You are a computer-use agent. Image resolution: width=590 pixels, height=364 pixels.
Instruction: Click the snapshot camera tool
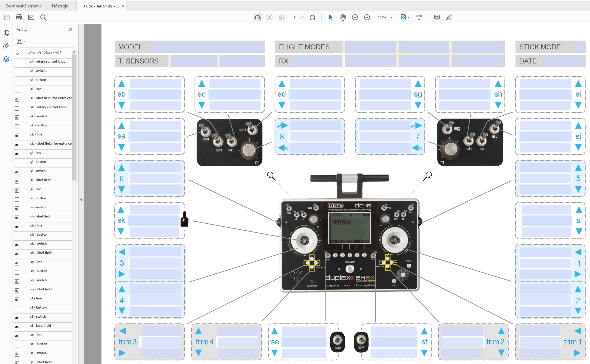tap(257, 17)
